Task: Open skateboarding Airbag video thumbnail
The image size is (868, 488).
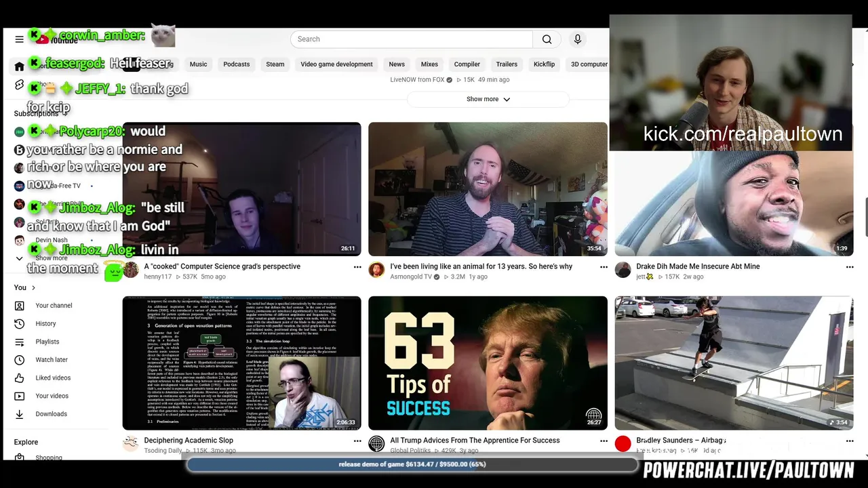Action: pos(734,363)
